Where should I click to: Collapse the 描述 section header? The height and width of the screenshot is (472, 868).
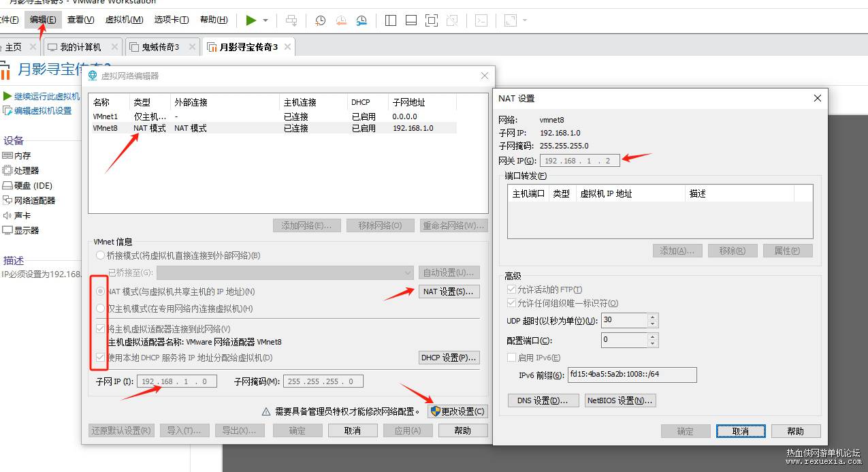14,260
